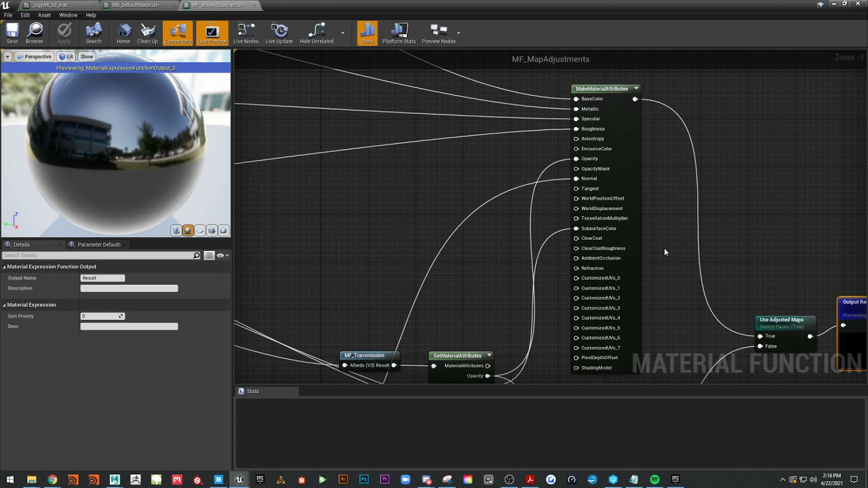This screenshot has height=488, width=868.
Task: Click the Lit view mode button
Action: tap(66, 57)
